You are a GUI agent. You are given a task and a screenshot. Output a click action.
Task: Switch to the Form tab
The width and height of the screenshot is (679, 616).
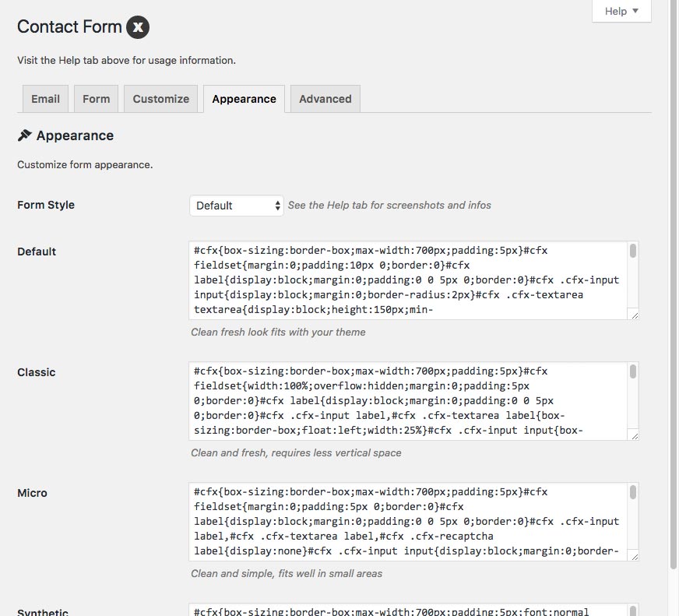96,99
